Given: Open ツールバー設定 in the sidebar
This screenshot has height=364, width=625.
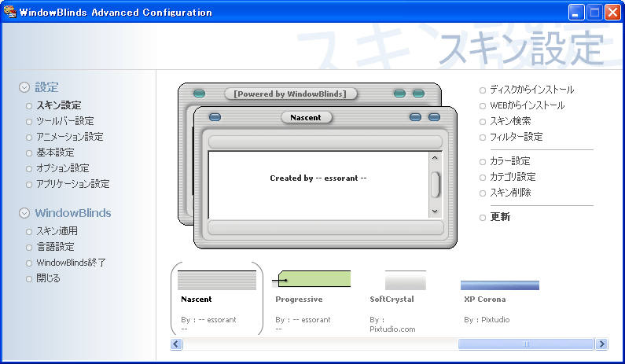Looking at the screenshot, I should click(65, 121).
